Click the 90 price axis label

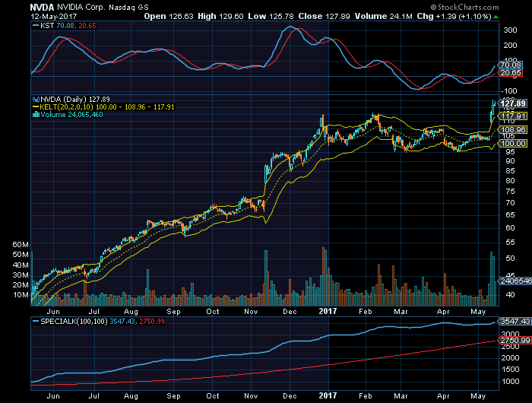tap(510, 161)
